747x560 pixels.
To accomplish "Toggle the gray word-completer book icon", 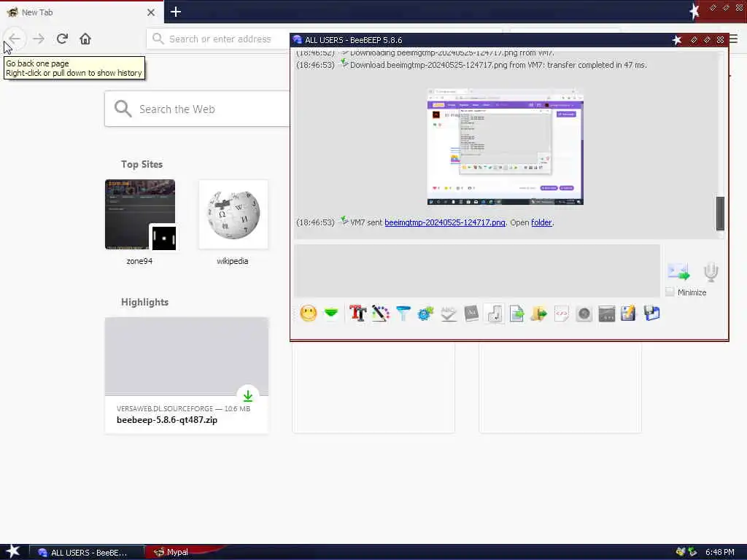I will (x=471, y=314).
